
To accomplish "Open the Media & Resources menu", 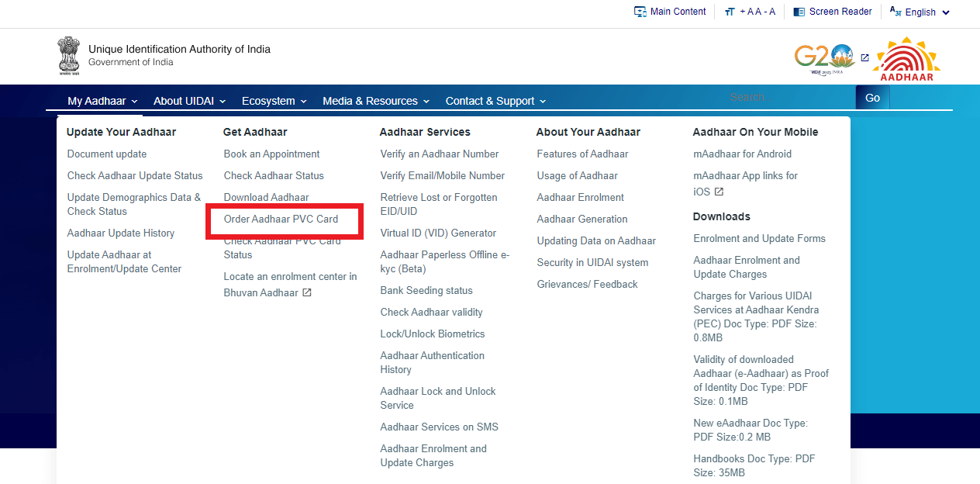I will coord(376,101).
